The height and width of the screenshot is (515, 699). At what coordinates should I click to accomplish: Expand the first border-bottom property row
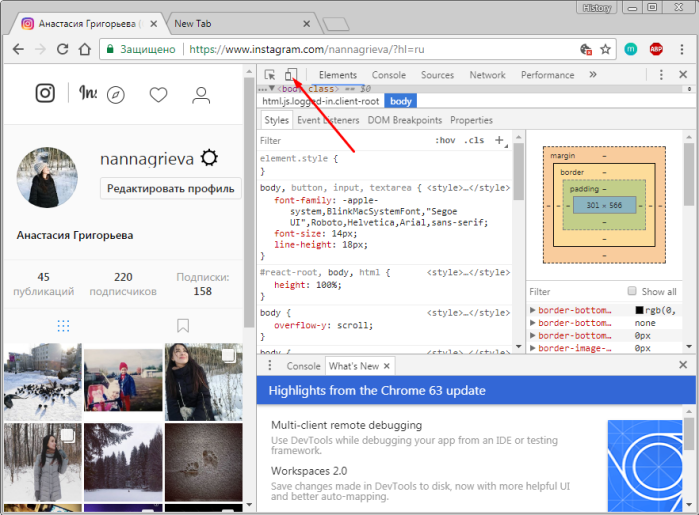point(532,309)
